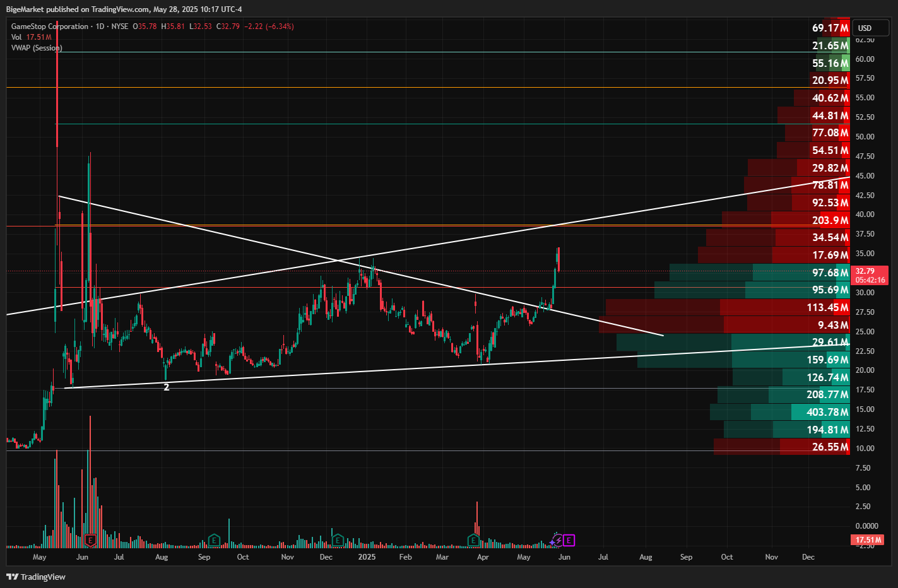Select the VWAP (Session) indicator legend
The height and width of the screenshot is (588, 898).
pyautogui.click(x=37, y=48)
